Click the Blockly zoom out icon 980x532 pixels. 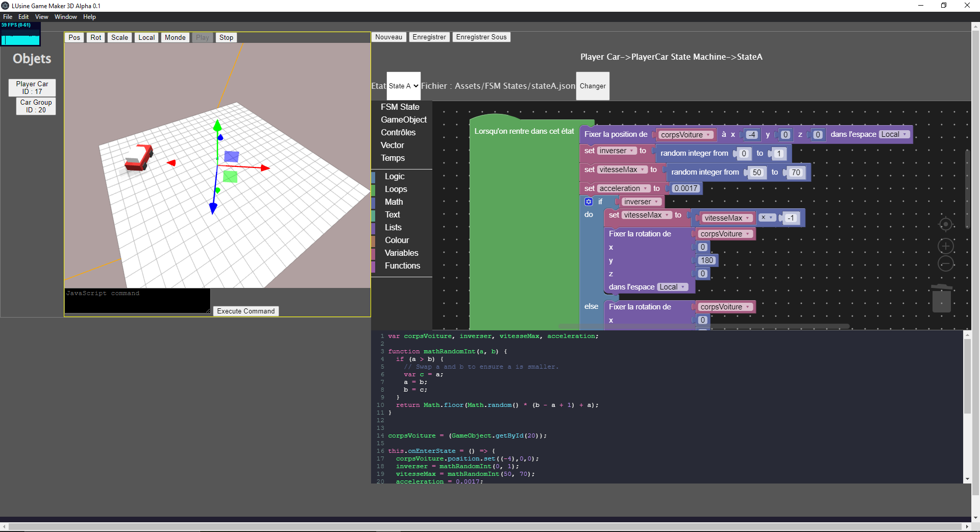click(x=945, y=264)
